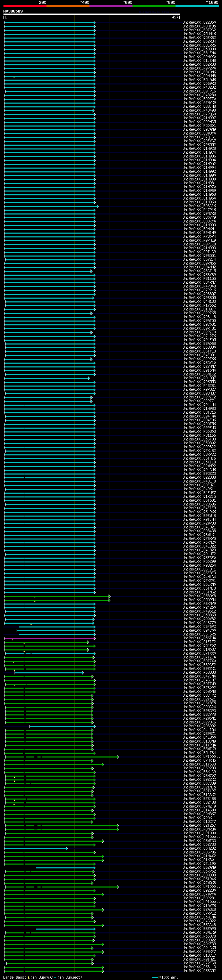The width and height of the screenshot is (222, 980).
Task: Select the UniRef100_P50301 label
Action: click(199, 125)
